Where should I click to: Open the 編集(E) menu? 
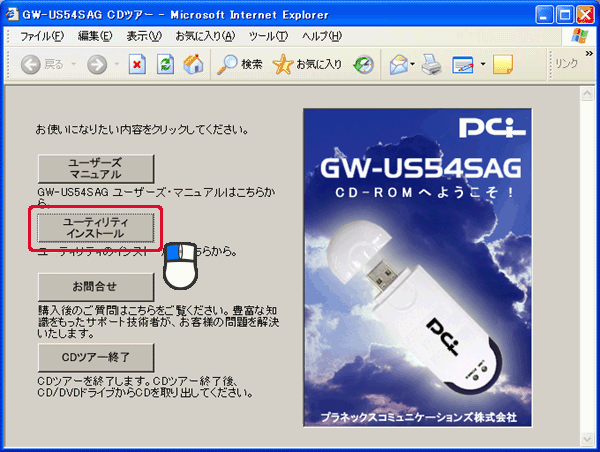(95, 36)
